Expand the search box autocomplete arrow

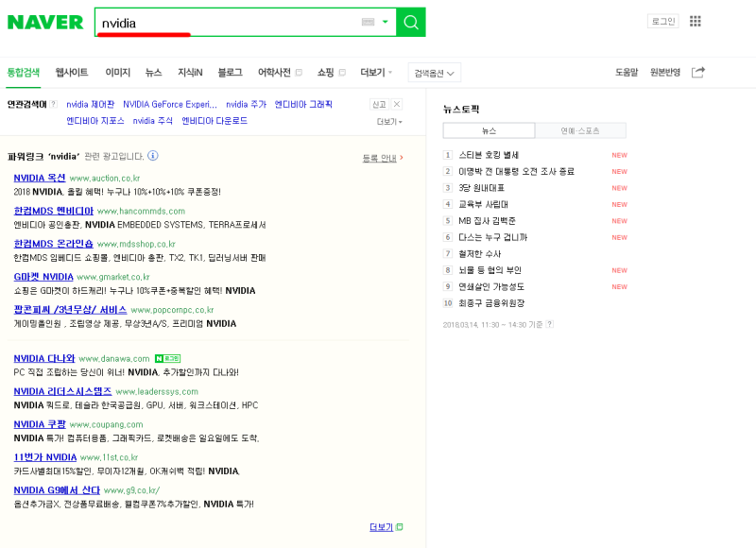click(386, 22)
